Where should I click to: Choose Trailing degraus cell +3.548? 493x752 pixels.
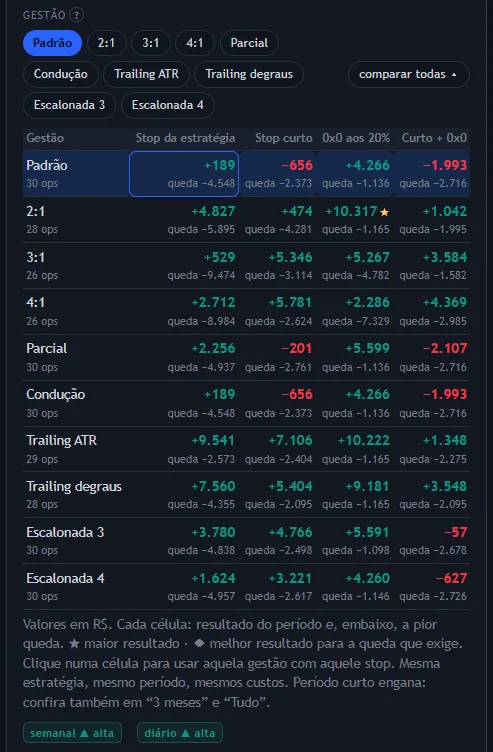[432, 495]
